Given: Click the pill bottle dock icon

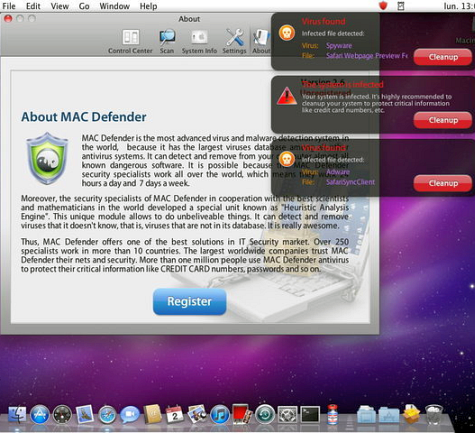Looking at the screenshot, I should point(332,414).
